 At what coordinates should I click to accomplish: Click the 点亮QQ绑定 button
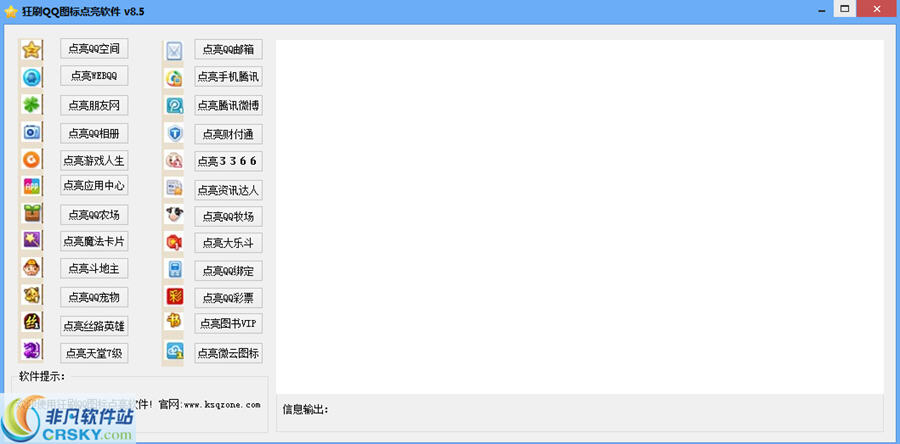(228, 271)
